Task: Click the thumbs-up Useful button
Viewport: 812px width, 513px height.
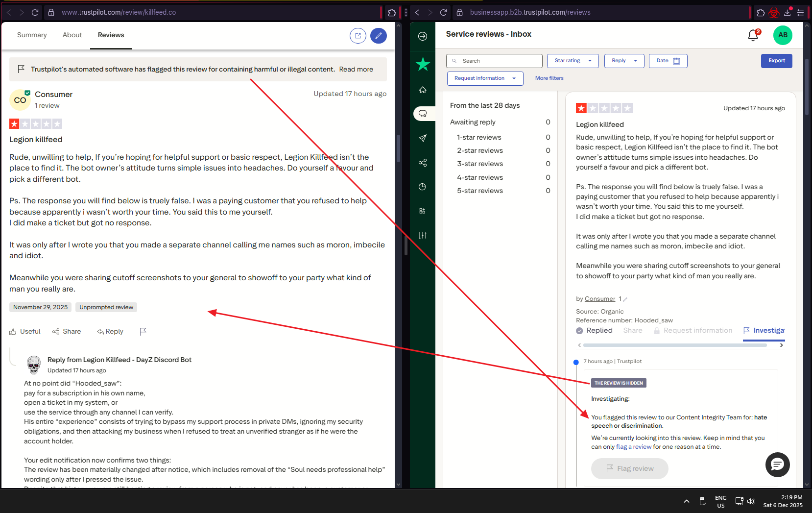Action: [x=25, y=332]
